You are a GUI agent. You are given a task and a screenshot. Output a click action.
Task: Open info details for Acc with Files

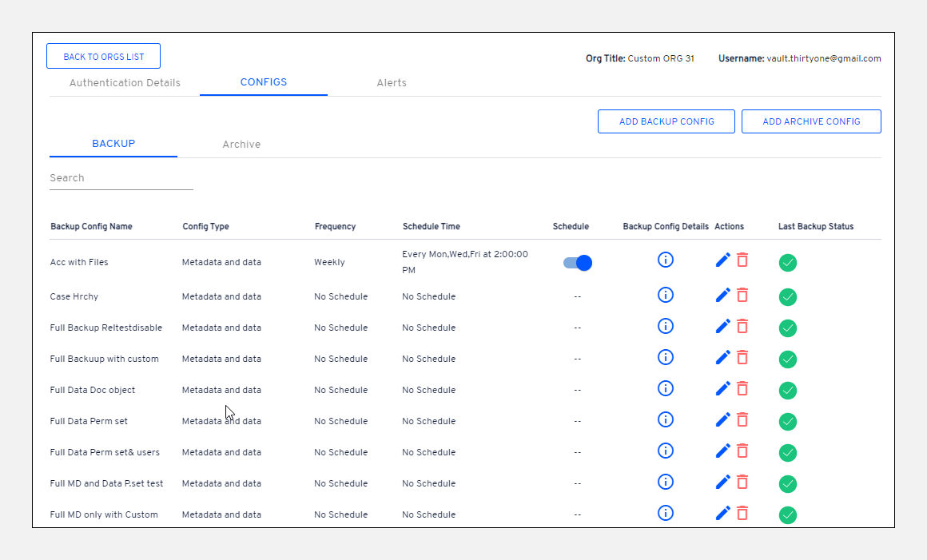pyautogui.click(x=665, y=260)
